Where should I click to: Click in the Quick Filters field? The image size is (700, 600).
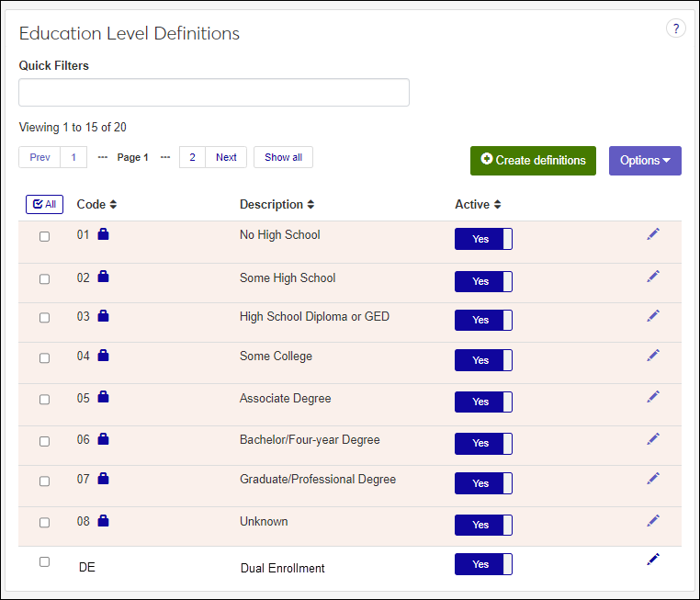pos(214,93)
